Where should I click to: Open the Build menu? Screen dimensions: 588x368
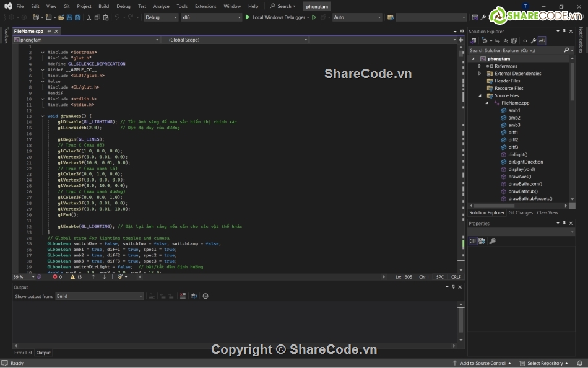click(103, 6)
